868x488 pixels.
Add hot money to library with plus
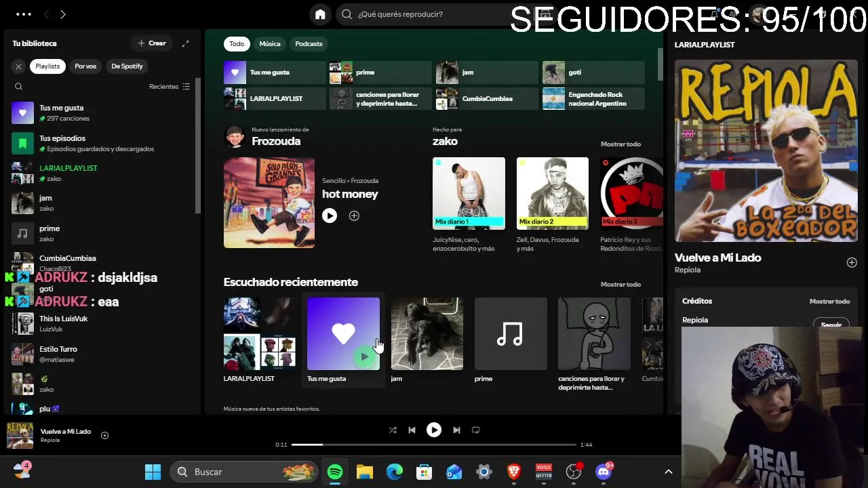(354, 216)
